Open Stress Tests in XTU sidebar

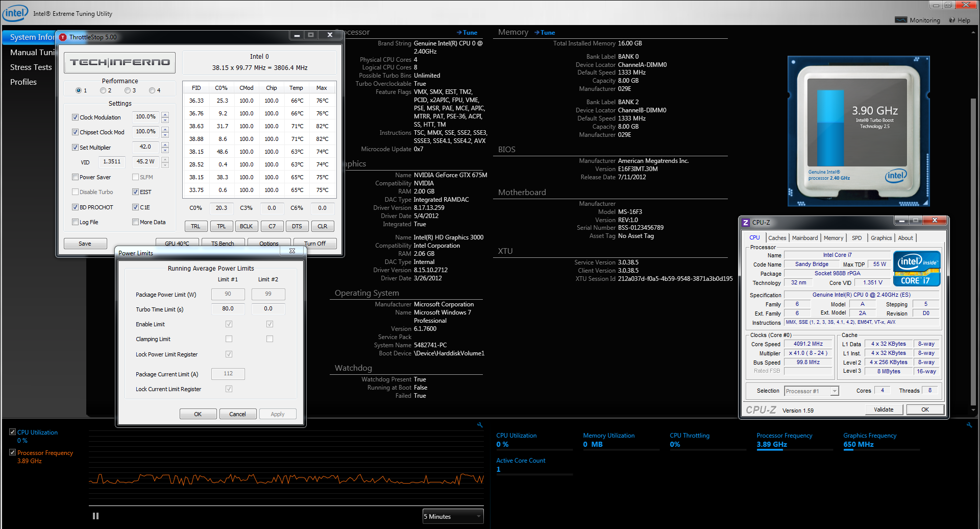click(31, 67)
